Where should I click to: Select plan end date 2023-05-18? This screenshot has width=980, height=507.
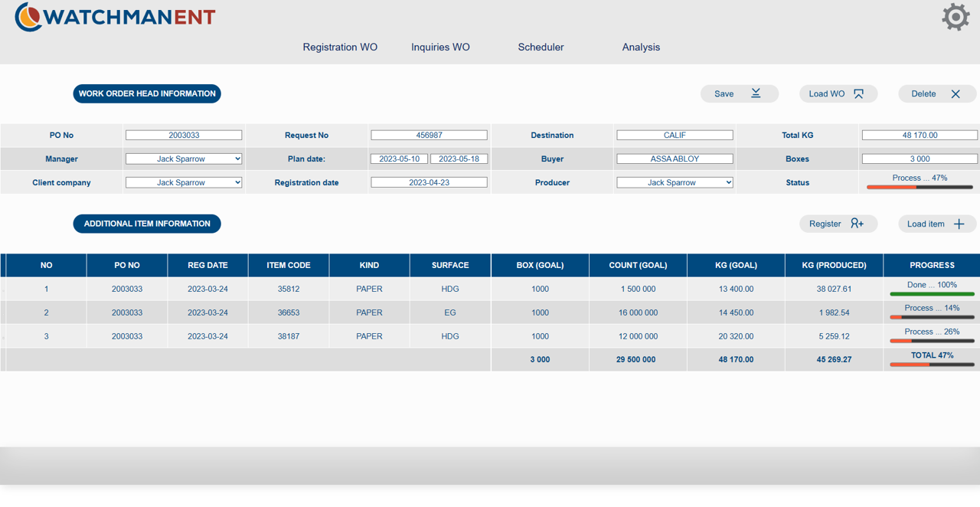tap(459, 159)
